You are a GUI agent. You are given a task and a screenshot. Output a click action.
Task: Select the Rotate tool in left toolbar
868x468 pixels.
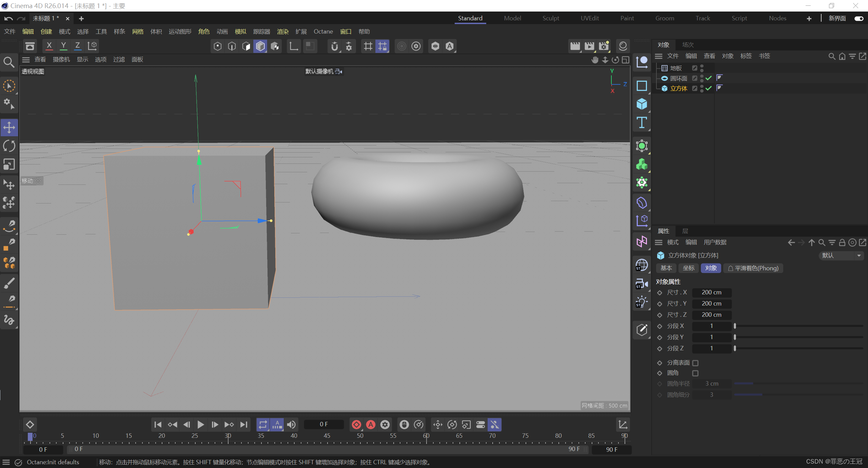[x=9, y=146]
